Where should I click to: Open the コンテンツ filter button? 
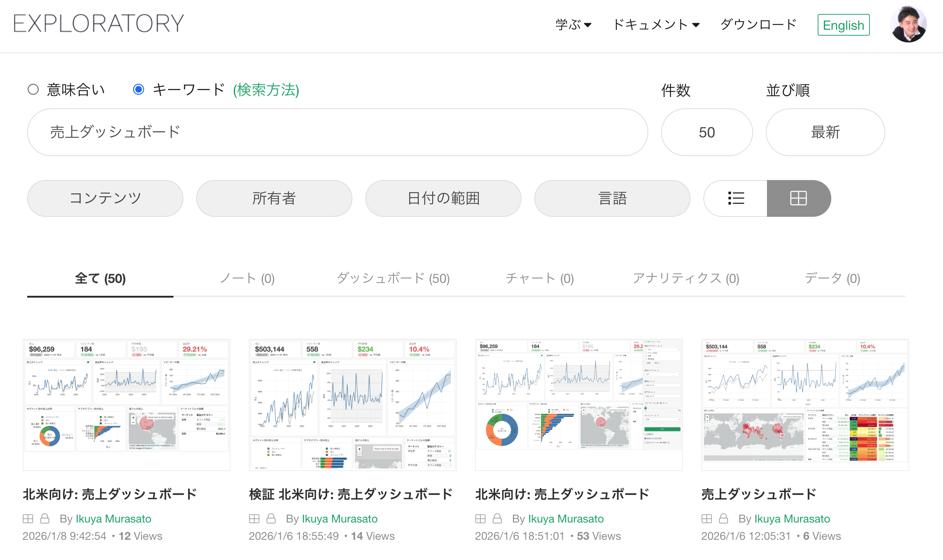pos(105,198)
